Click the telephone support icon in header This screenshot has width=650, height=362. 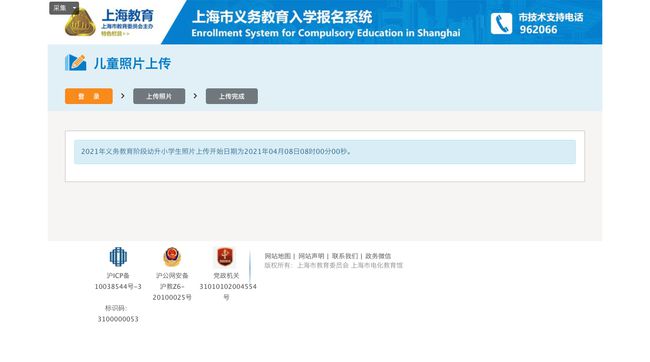(x=501, y=23)
